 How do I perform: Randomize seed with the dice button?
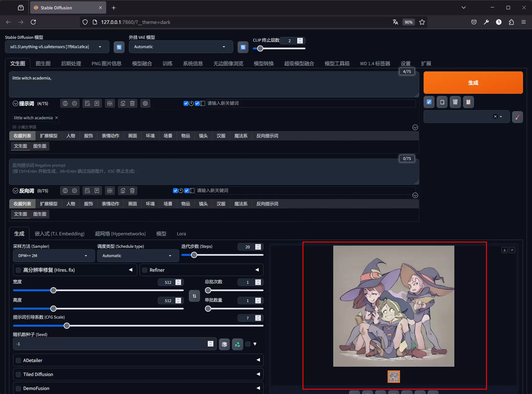[224, 344]
